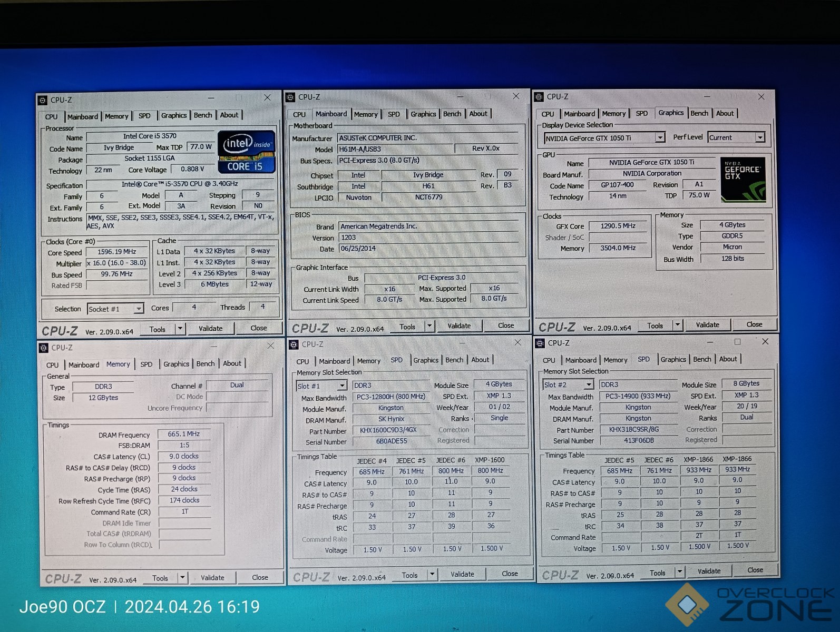Click the Level 3 cache value '6 MBytes'
Image resolution: width=840 pixels, height=632 pixels.
tap(215, 284)
